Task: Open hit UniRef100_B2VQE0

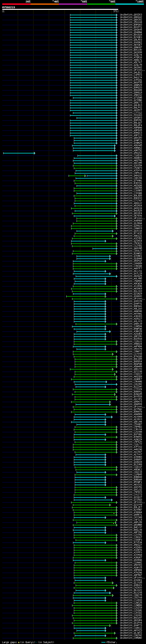Action: (131, 37)
